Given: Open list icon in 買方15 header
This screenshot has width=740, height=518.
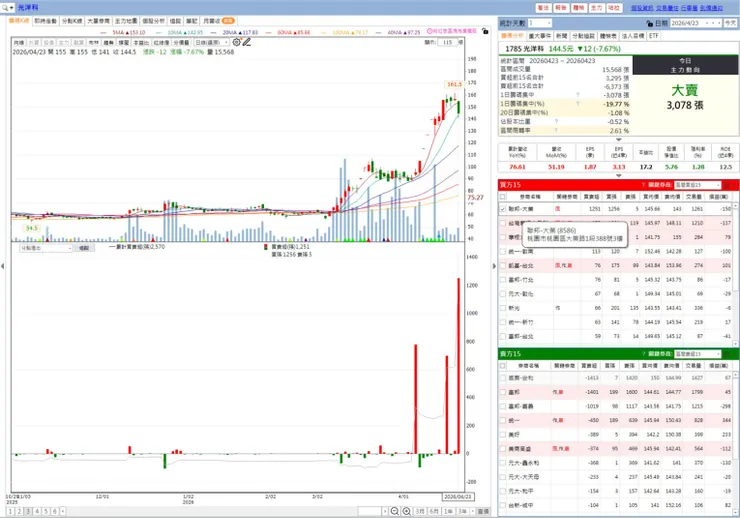Looking at the screenshot, I should 728,185.
